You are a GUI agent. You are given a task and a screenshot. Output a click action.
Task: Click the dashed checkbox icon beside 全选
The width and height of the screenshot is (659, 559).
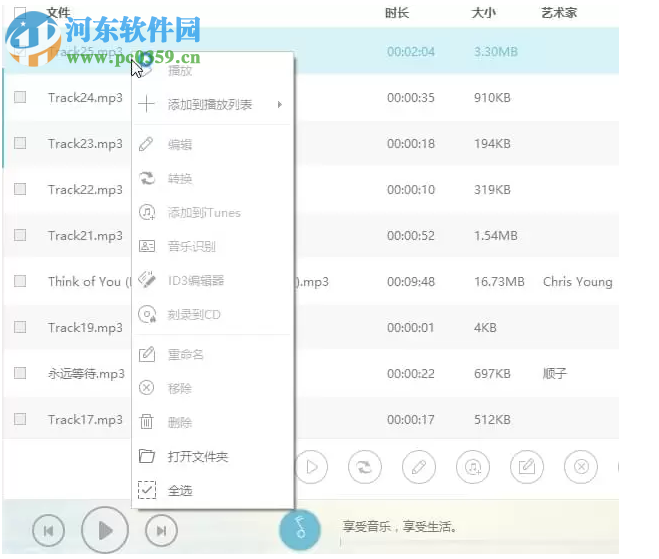click(x=147, y=490)
